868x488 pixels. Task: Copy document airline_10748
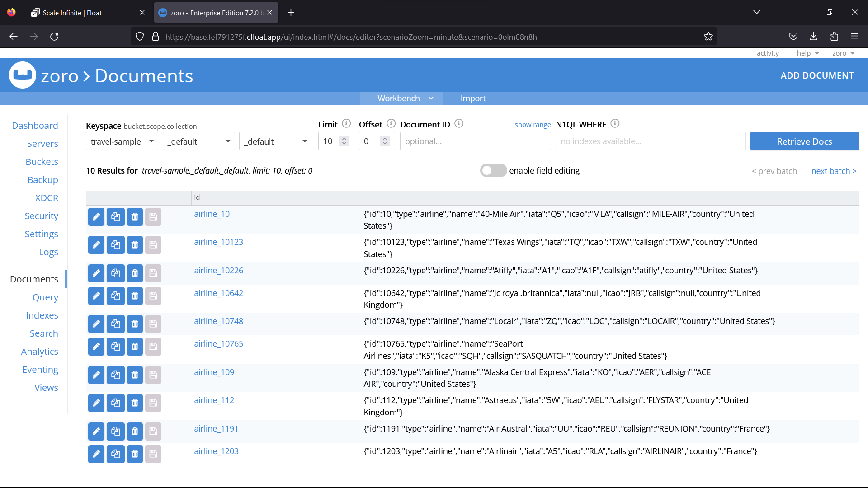coord(116,324)
